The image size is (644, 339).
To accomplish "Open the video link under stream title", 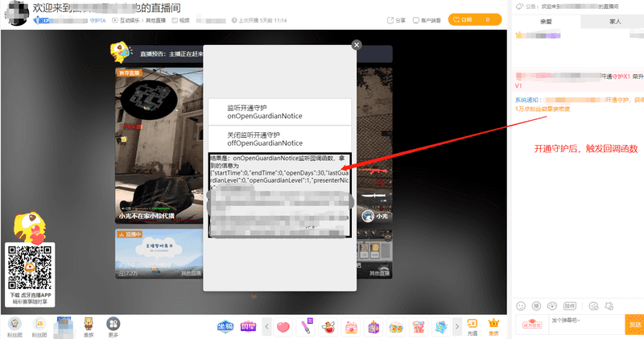I will pos(180,20).
